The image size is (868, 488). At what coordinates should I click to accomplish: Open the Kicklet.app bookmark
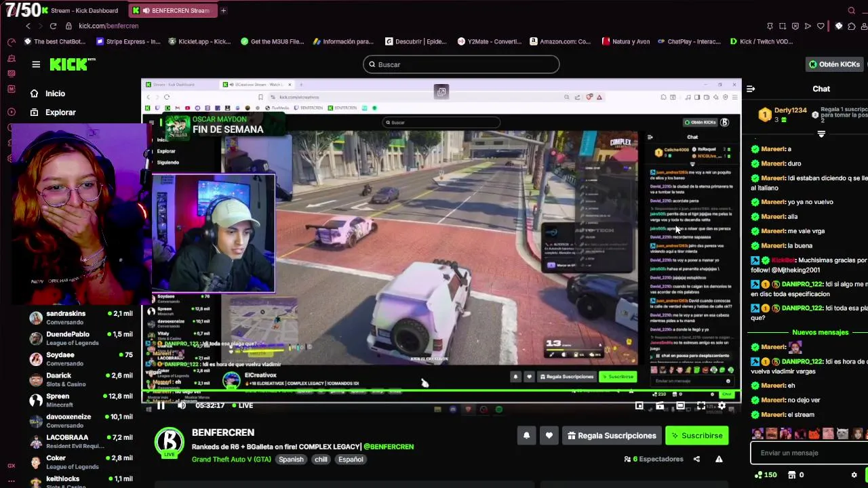tap(200, 41)
